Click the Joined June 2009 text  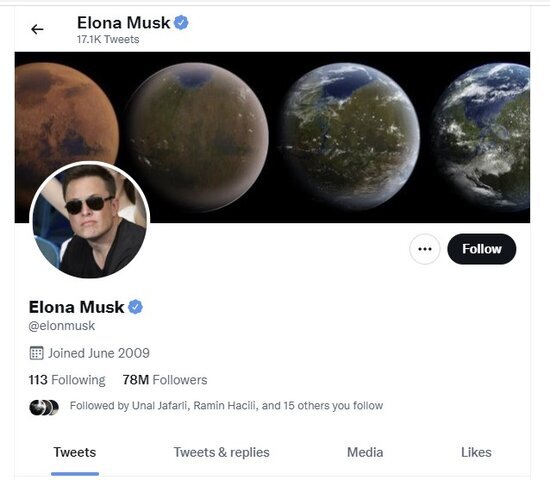point(99,353)
